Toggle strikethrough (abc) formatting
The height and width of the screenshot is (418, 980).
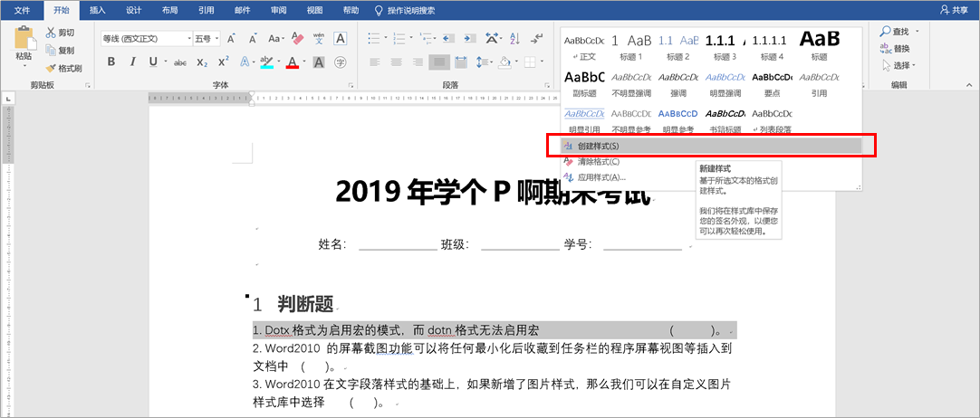click(x=180, y=62)
